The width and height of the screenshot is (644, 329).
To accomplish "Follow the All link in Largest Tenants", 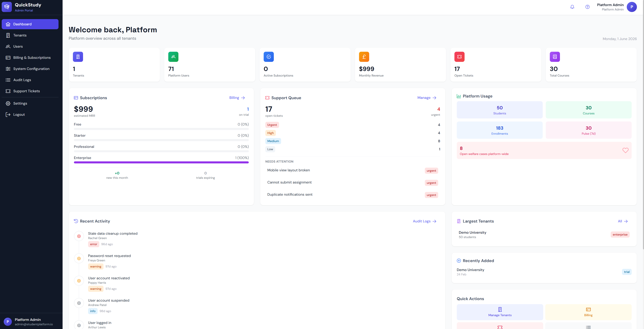I will click(x=623, y=221).
